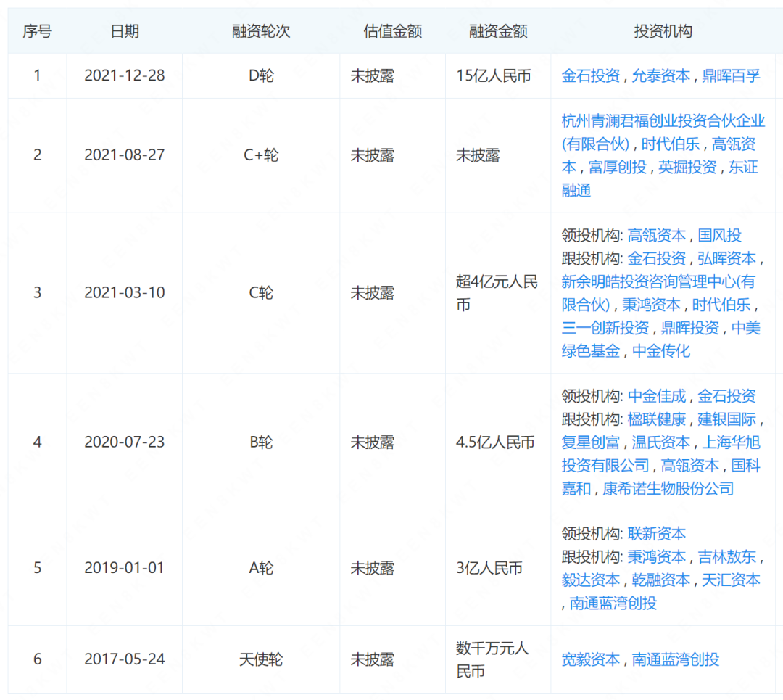Open the 弘晖资本 investor link

pos(726,259)
